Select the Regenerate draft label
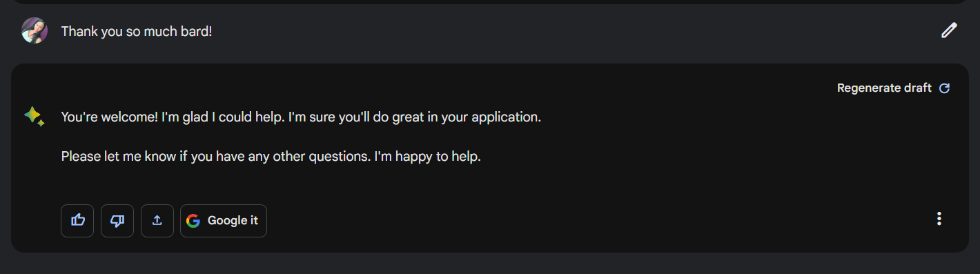980x274 pixels. click(x=884, y=88)
